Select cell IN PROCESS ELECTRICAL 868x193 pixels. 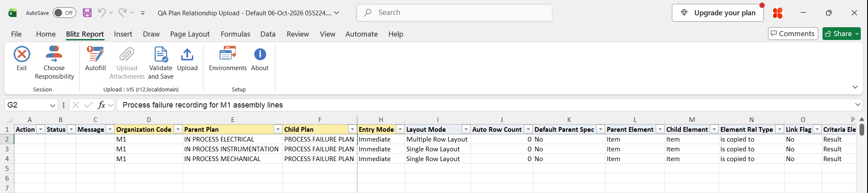(x=233, y=139)
